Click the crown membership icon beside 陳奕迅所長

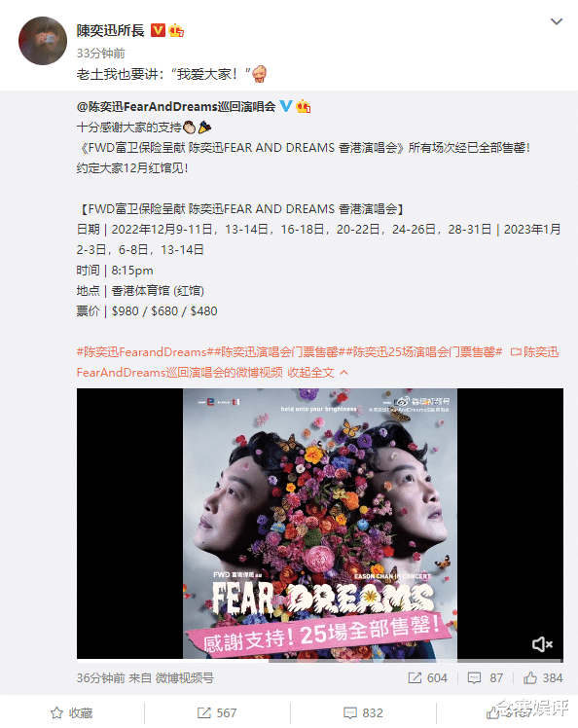point(176,30)
